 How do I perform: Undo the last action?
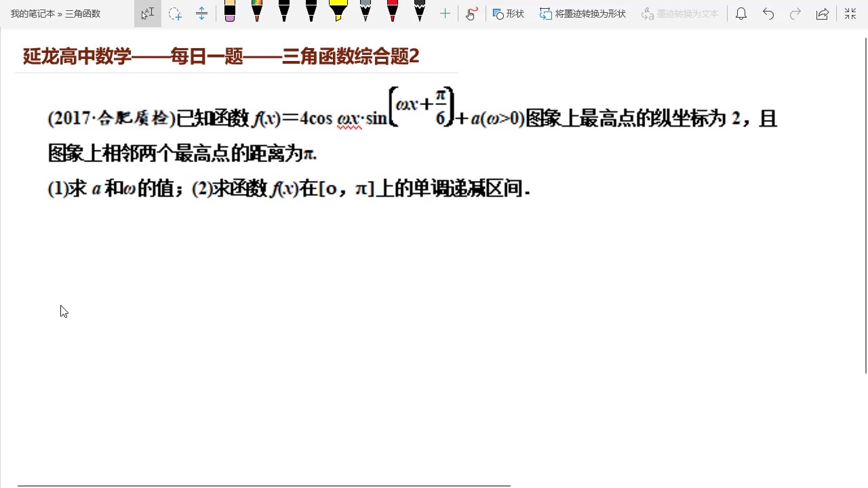[768, 14]
